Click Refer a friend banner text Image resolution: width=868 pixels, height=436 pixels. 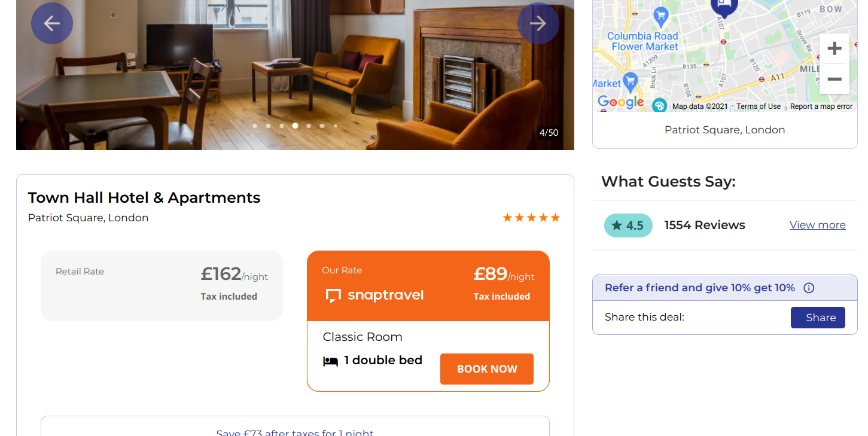pos(699,288)
